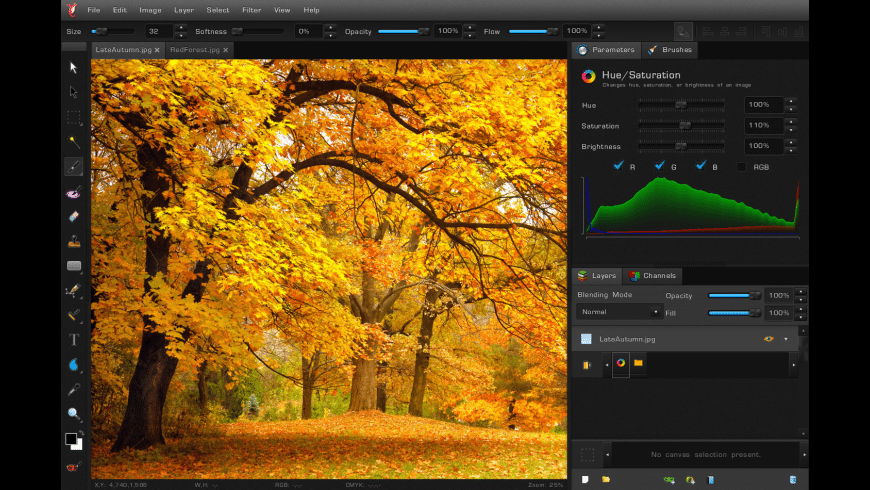Screen dimensions: 870x490
Task: Uncheck the R channel checkbox
Action: pos(618,166)
